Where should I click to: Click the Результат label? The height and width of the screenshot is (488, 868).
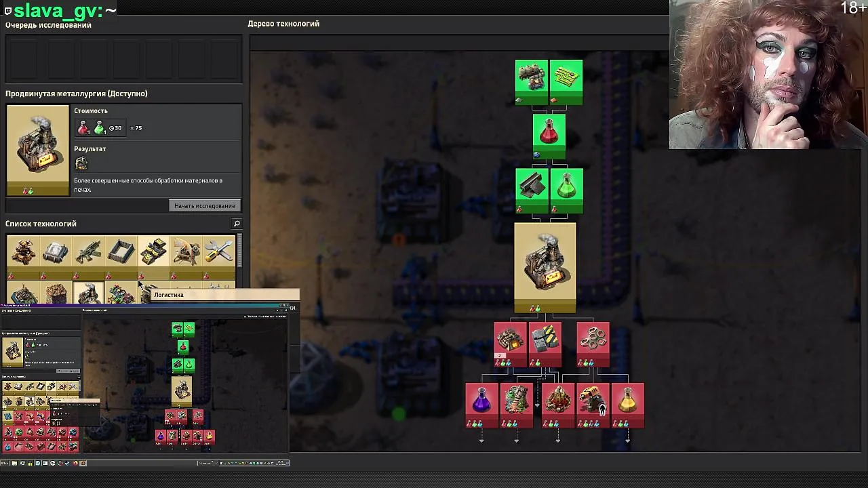tap(90, 149)
